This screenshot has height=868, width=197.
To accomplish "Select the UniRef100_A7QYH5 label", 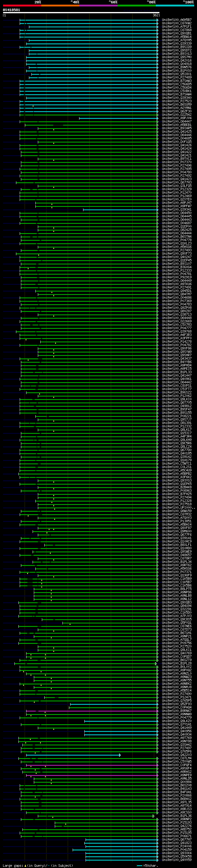I will point(176,40).
